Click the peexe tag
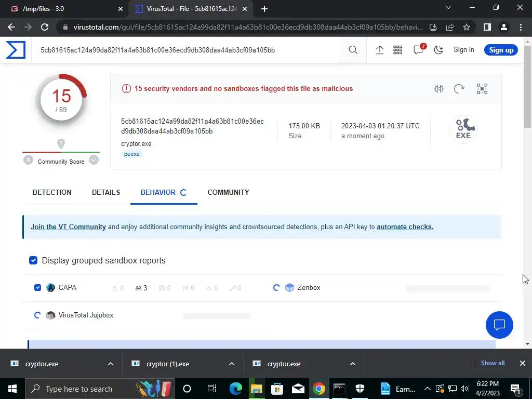Screen dimensions: 532x399 tap(131, 154)
